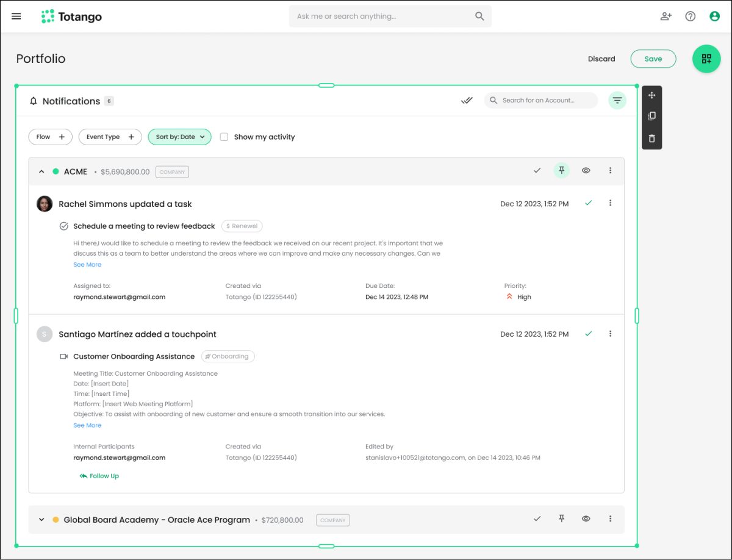Screen dimensions: 732x560
Task: Click the move widget handle icon
Action: pos(651,95)
